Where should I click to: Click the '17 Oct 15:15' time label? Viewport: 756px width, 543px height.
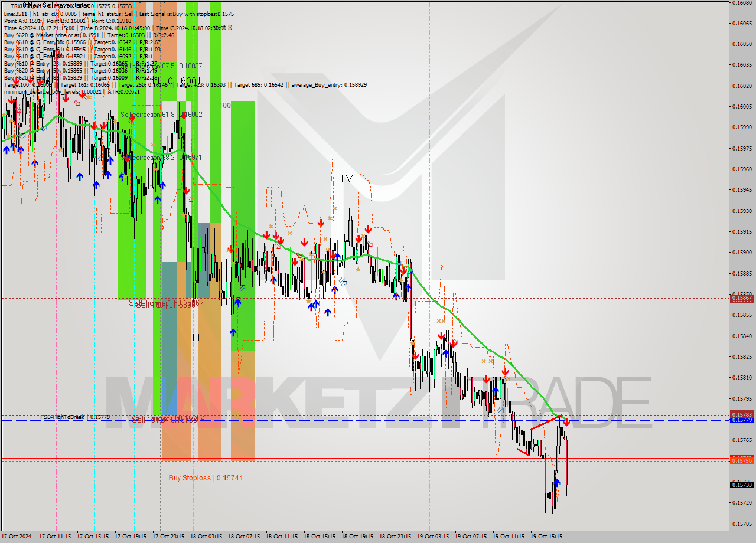pyautogui.click(x=93, y=537)
